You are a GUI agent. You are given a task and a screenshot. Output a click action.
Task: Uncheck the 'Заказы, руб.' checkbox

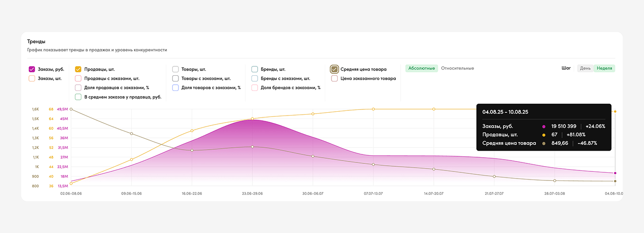pos(32,69)
